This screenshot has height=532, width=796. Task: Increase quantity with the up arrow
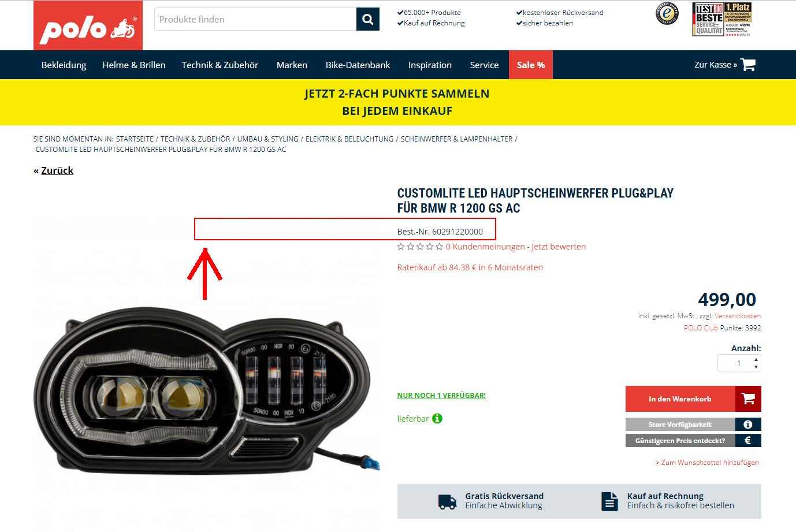756,359
